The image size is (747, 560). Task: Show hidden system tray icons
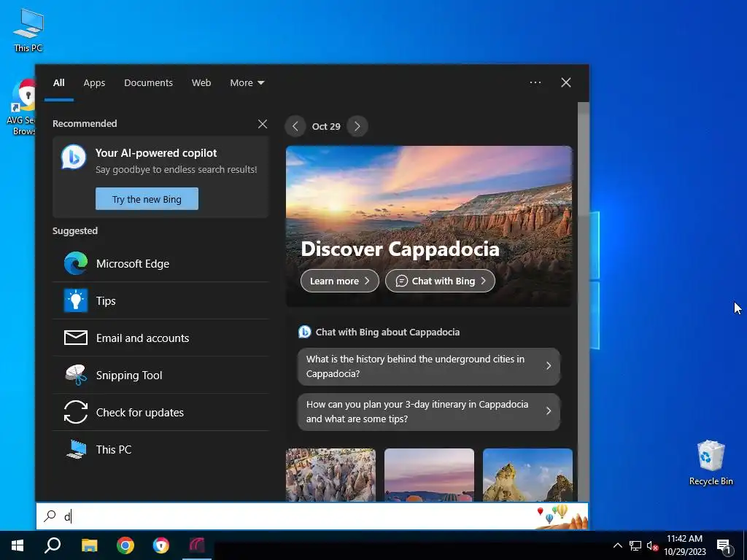[617, 545]
